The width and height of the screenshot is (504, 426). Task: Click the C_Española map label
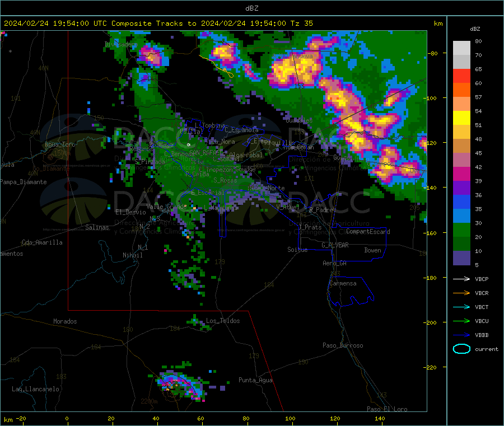(241, 130)
